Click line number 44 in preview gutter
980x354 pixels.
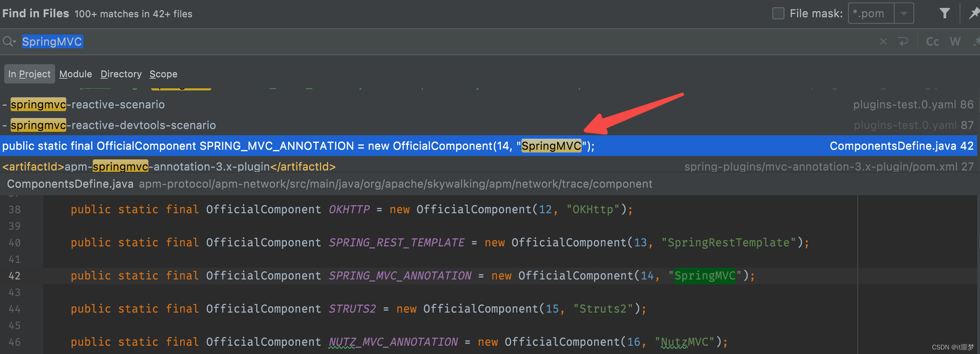point(14,309)
